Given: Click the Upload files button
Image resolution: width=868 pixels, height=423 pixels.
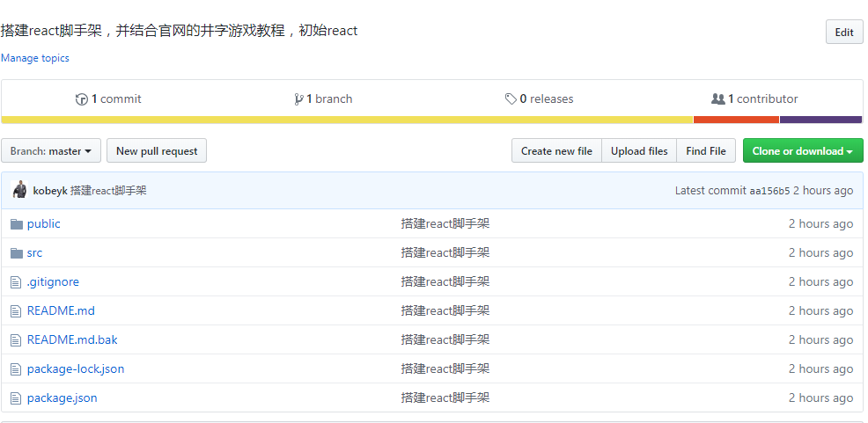Looking at the screenshot, I should (x=639, y=150).
